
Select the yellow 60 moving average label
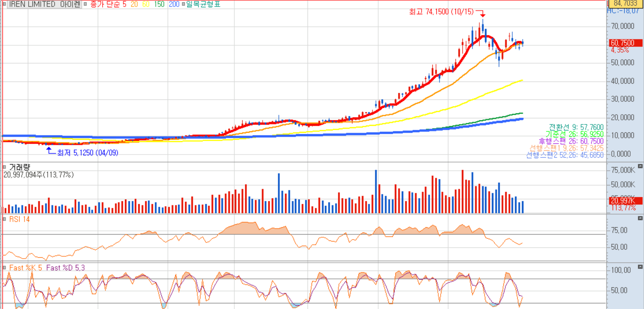146,4
